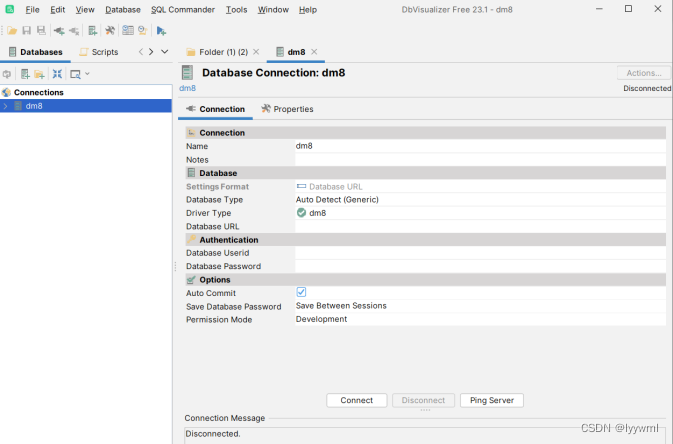Click the Database Userid input field
Viewport: 673px width, 444px height.
click(x=480, y=253)
